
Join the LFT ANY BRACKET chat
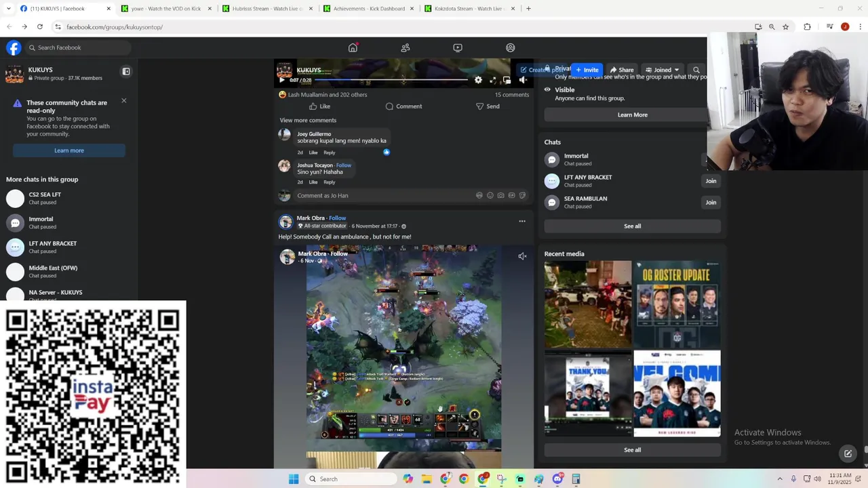pos(711,181)
